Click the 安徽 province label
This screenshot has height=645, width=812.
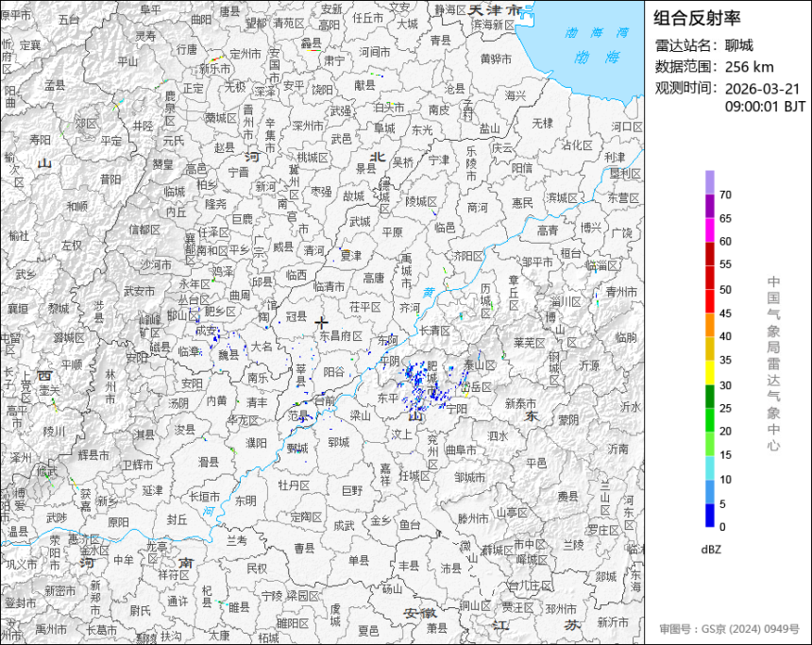tap(420, 614)
